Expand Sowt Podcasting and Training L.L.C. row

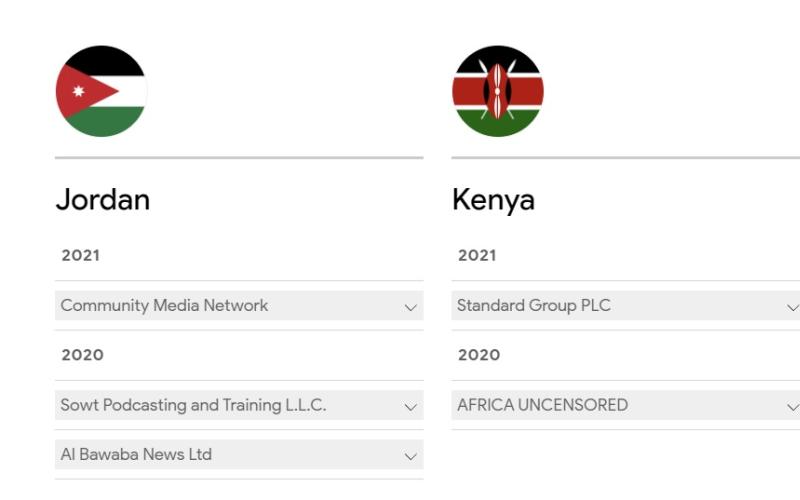[x=194, y=405]
